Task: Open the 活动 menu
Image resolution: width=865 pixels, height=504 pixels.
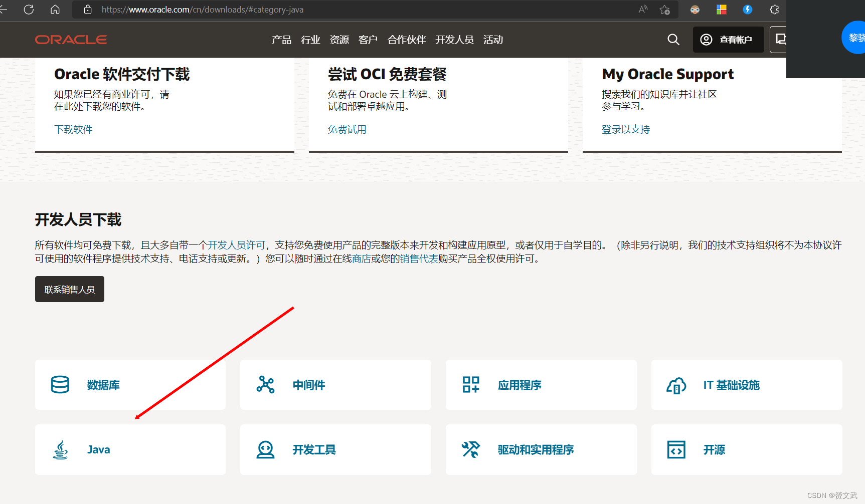Action: click(x=493, y=40)
